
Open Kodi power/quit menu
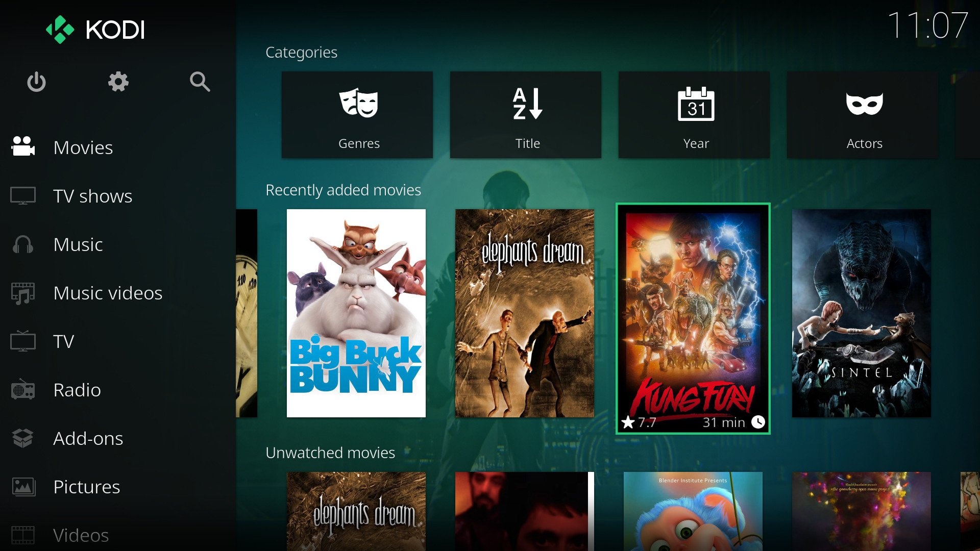coord(36,82)
